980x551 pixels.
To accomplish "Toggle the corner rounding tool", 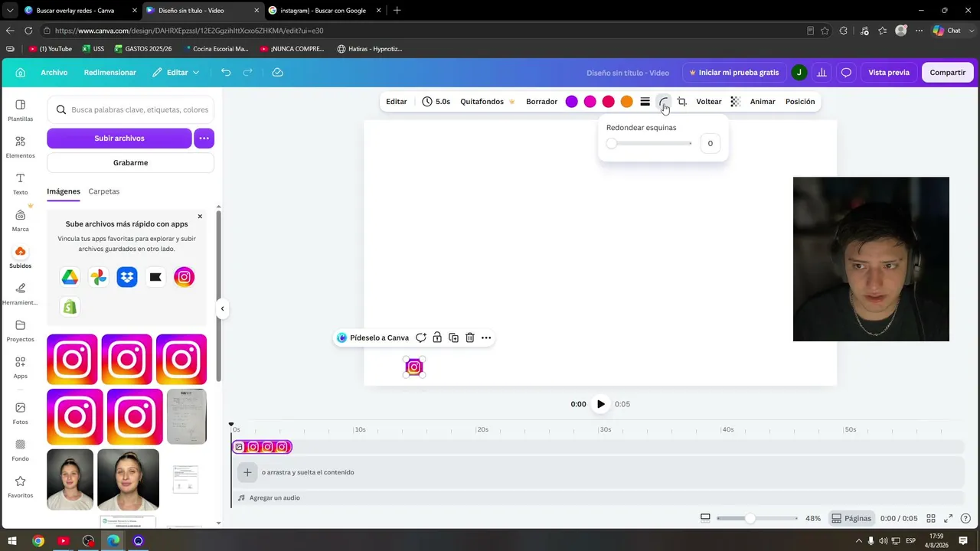I will 664,102.
